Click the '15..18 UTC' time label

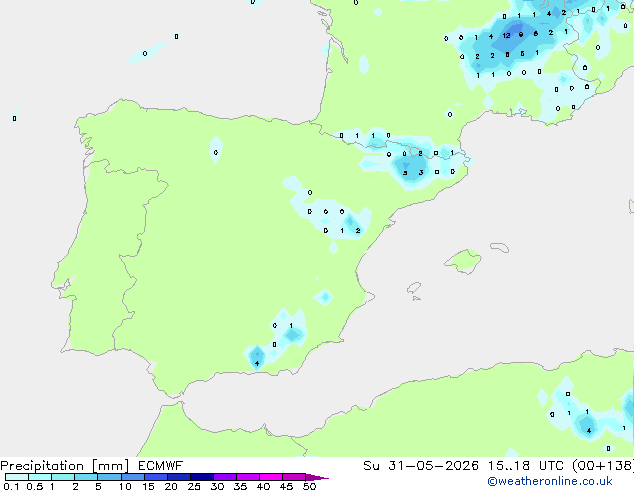525,466
